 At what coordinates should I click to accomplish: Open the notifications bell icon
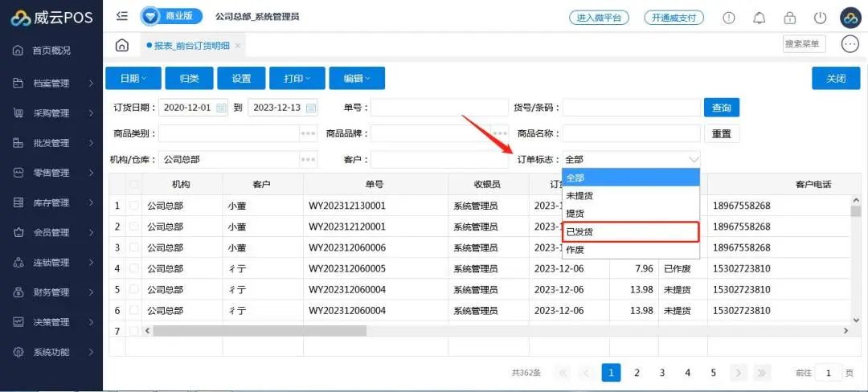[x=759, y=18]
